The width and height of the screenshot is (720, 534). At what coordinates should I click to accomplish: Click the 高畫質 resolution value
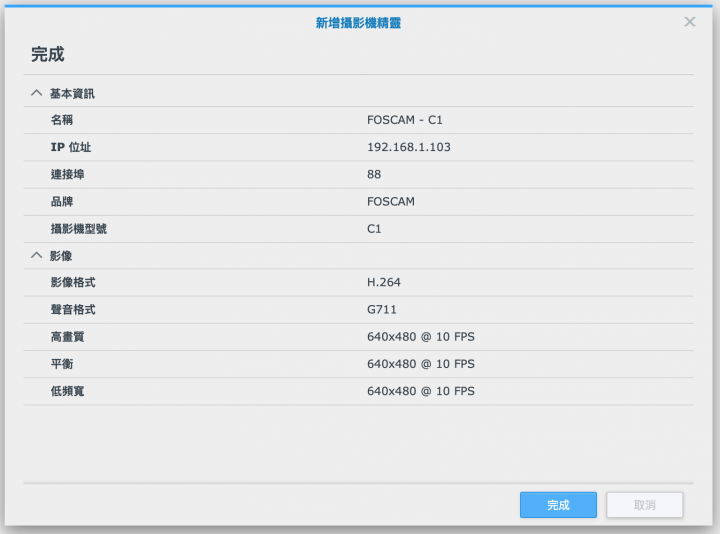tap(421, 336)
